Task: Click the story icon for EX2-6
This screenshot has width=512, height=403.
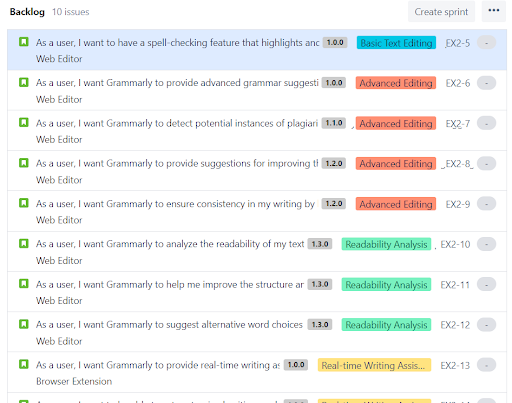Action: (x=24, y=82)
